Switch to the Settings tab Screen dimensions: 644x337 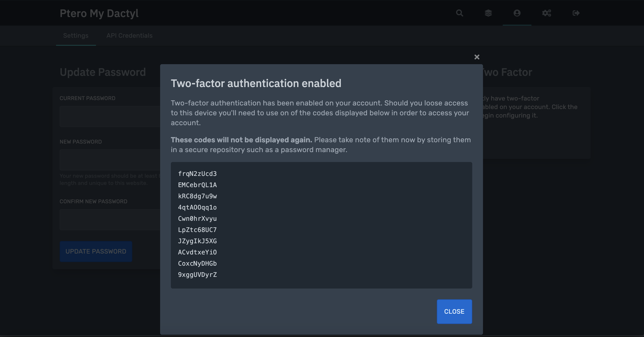click(76, 35)
